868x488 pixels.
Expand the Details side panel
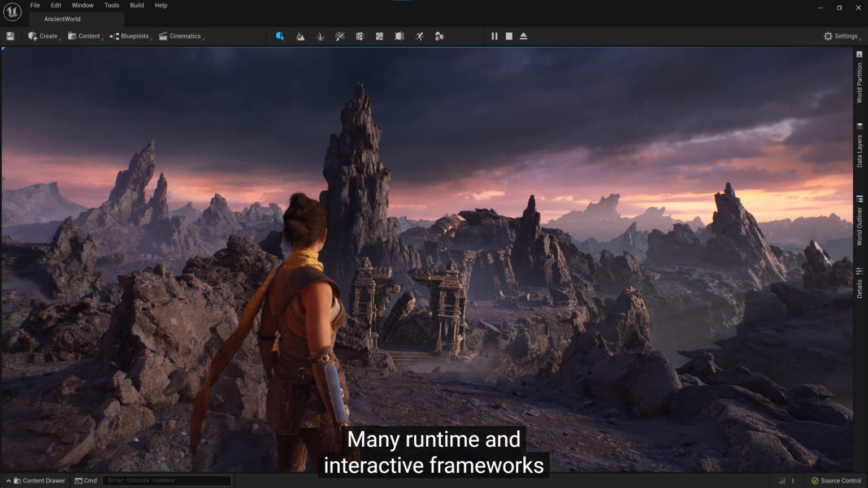(x=860, y=283)
